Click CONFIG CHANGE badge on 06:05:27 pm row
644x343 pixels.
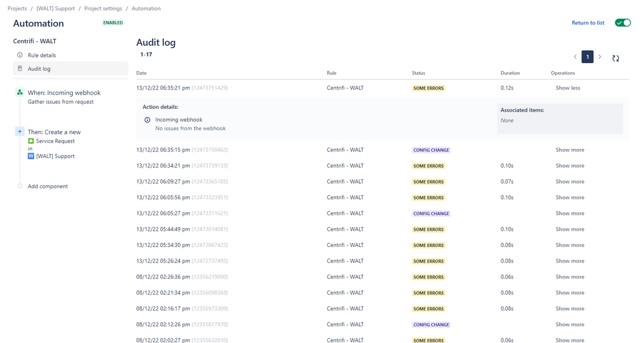pos(431,214)
